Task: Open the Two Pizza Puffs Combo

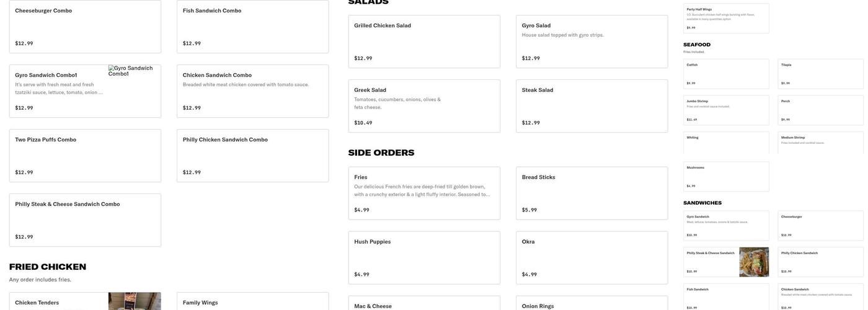Action: click(x=85, y=156)
